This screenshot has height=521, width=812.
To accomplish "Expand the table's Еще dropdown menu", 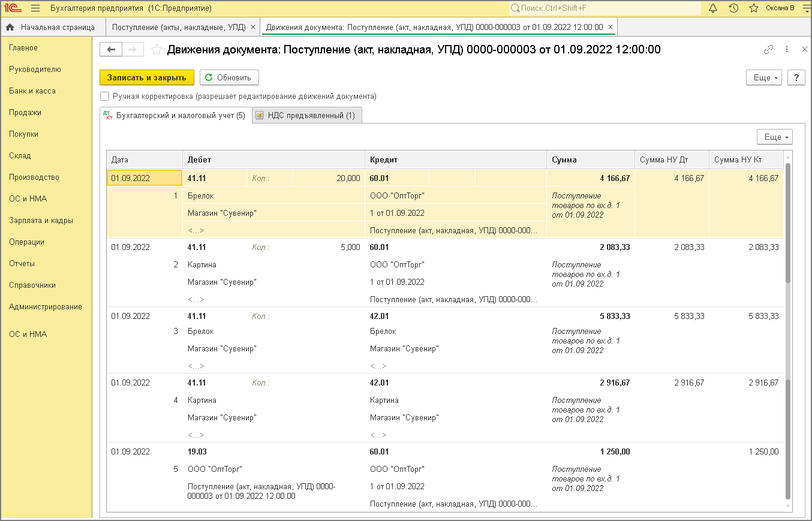I will (774, 137).
